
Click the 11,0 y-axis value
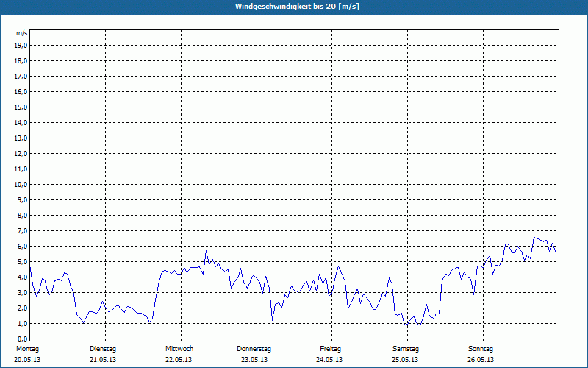point(21,169)
